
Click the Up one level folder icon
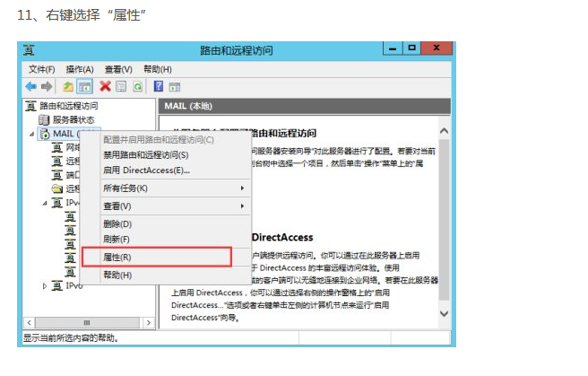point(68,86)
